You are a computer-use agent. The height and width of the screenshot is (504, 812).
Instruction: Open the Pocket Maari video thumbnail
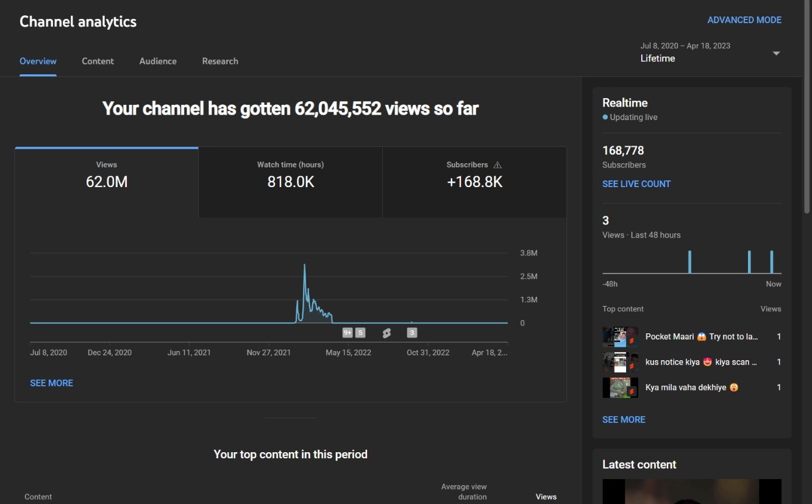point(620,336)
